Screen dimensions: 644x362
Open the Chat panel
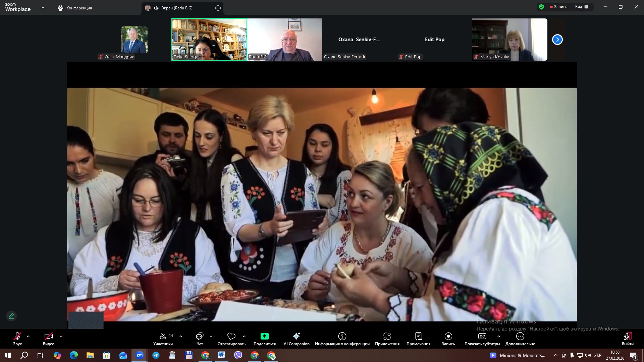tap(200, 339)
